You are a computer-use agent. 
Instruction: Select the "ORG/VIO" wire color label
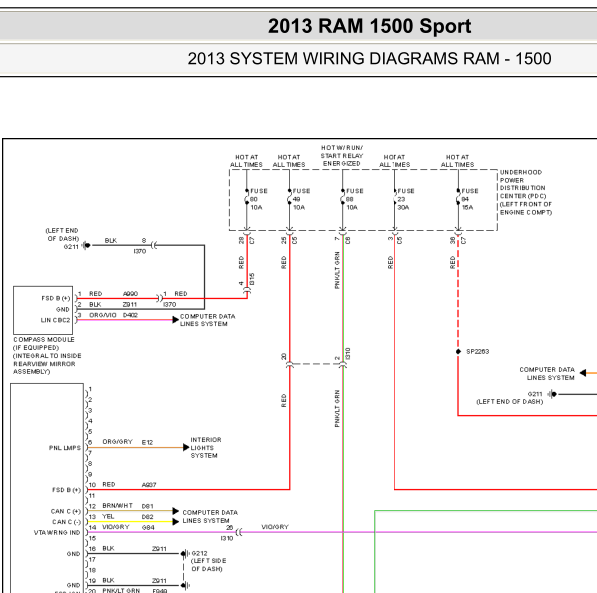[102, 315]
